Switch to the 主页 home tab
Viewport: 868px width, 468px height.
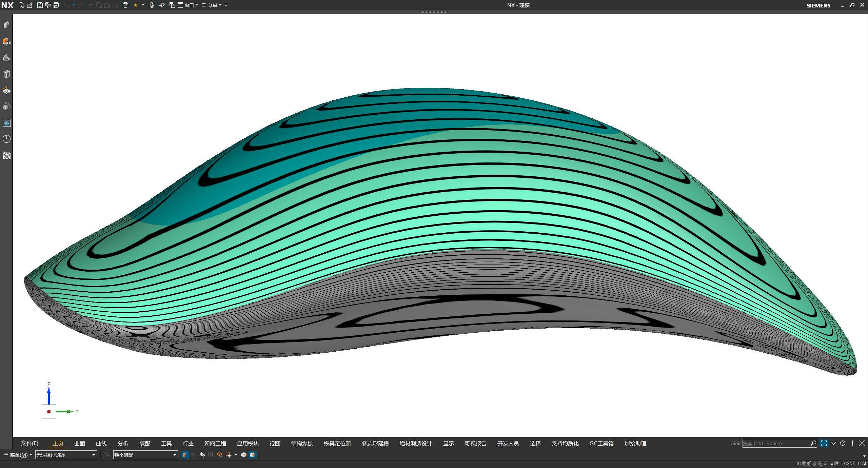pos(58,443)
